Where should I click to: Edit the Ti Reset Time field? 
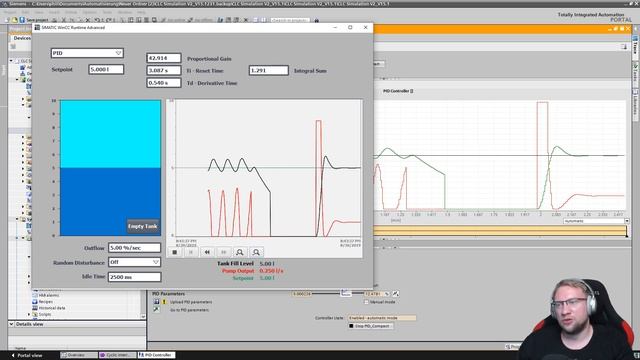[x=164, y=70]
